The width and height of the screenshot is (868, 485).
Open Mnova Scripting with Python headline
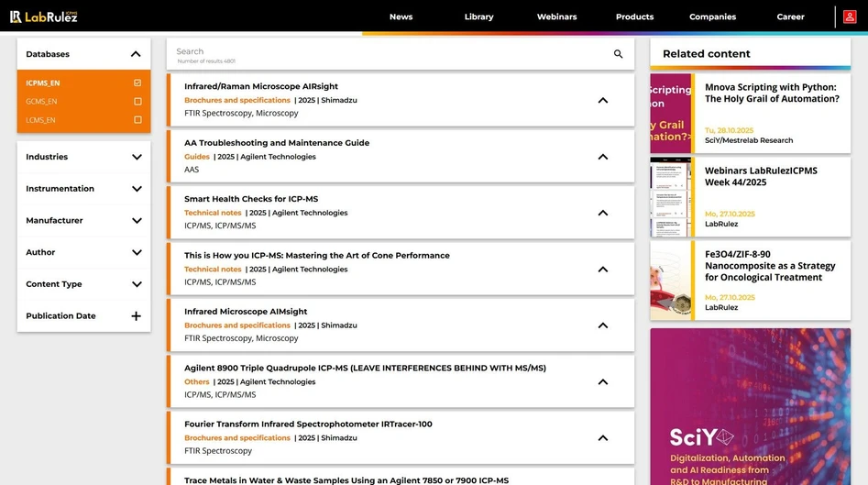tap(772, 93)
